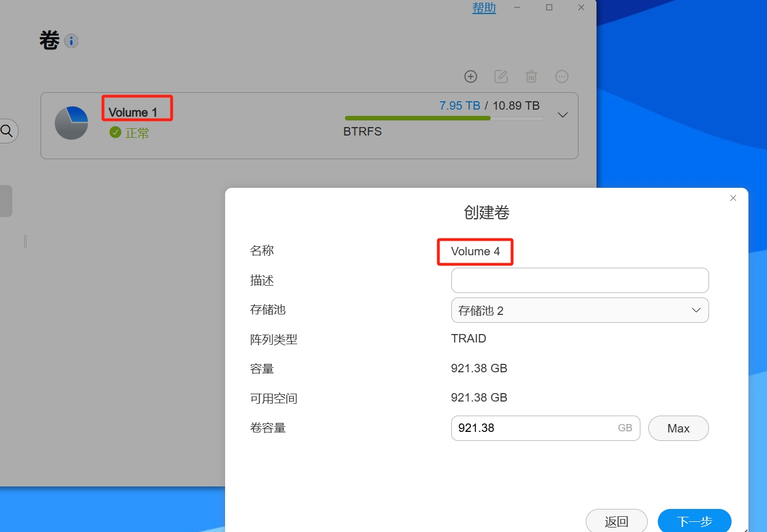Screen dimensions: 767x532
Task: Maximize the storage manager window
Action: click(x=549, y=7)
